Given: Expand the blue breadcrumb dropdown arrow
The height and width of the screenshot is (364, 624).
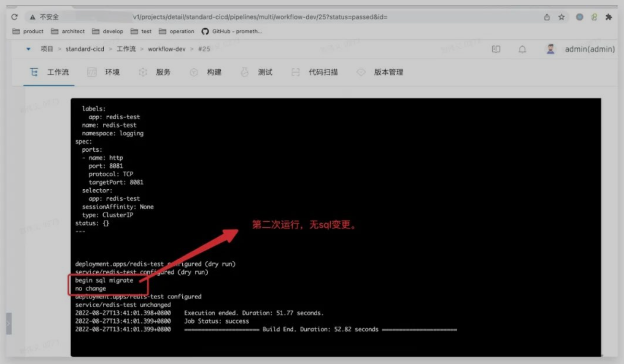Looking at the screenshot, I should point(28,49).
